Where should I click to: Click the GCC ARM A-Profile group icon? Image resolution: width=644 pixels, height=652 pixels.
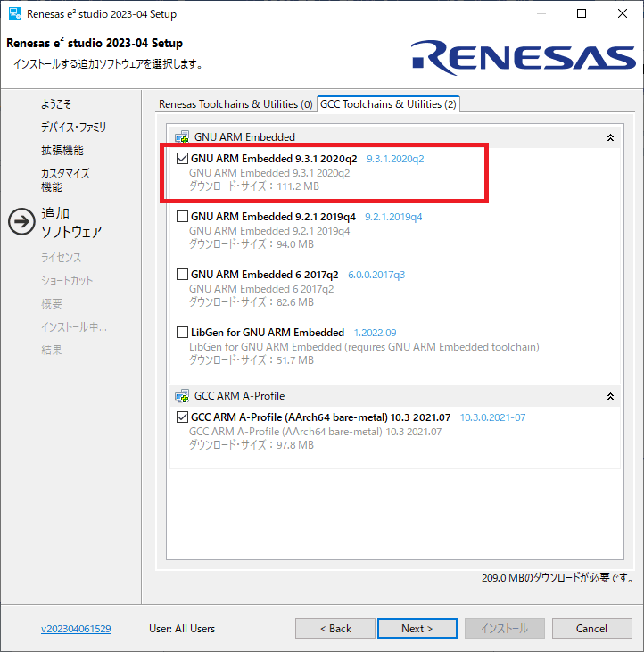[x=182, y=396]
